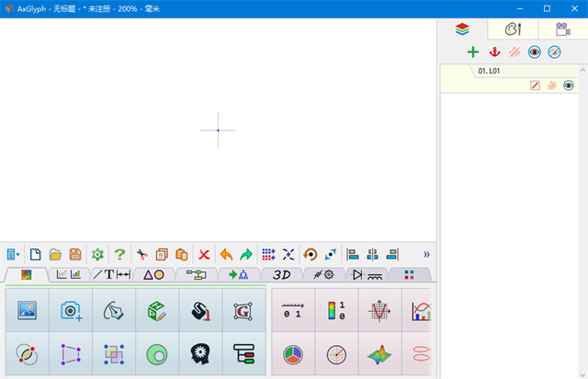This screenshot has height=379, width=588.
Task: Cut selection with scissors icon
Action: tap(142, 254)
